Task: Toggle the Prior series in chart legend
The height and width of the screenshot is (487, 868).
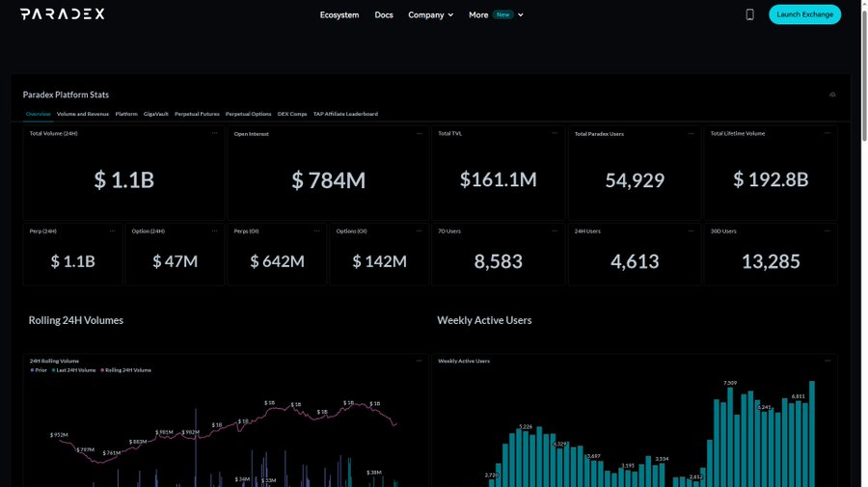Action: click(39, 370)
